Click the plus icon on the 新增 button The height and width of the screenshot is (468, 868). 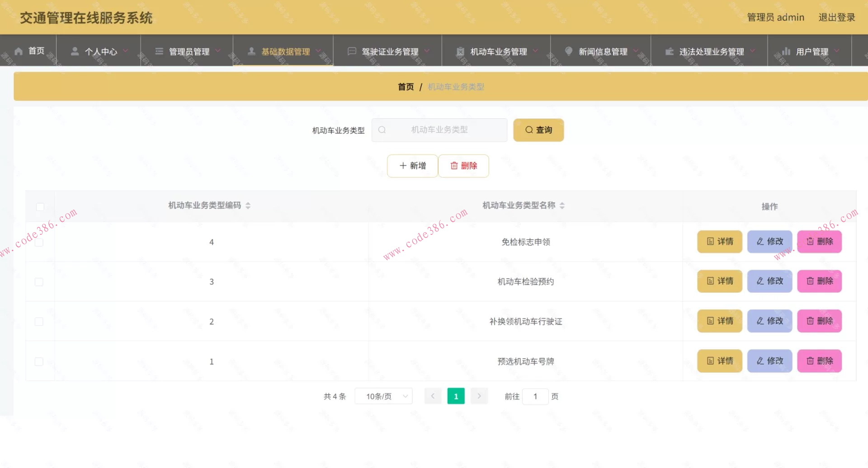point(403,166)
